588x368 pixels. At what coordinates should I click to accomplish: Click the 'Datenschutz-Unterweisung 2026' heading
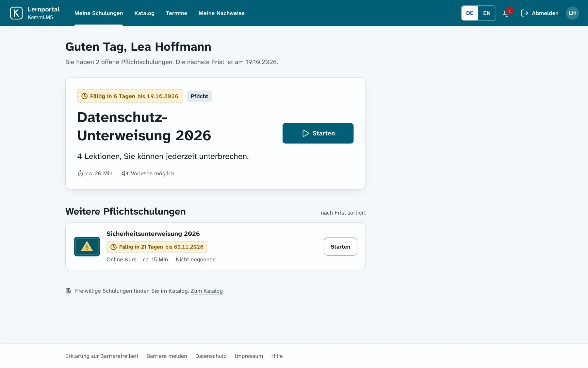pos(144,126)
